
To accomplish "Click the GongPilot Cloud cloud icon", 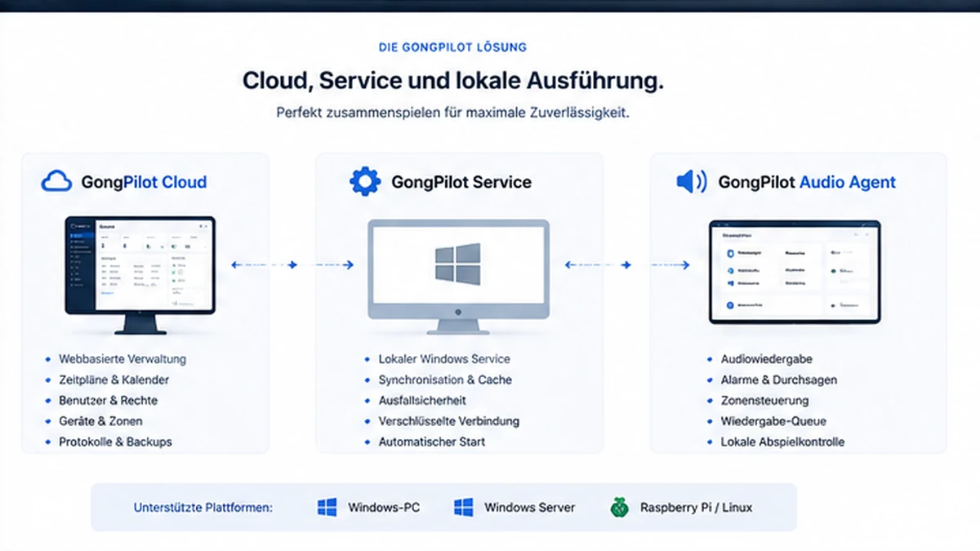I will pos(57,181).
